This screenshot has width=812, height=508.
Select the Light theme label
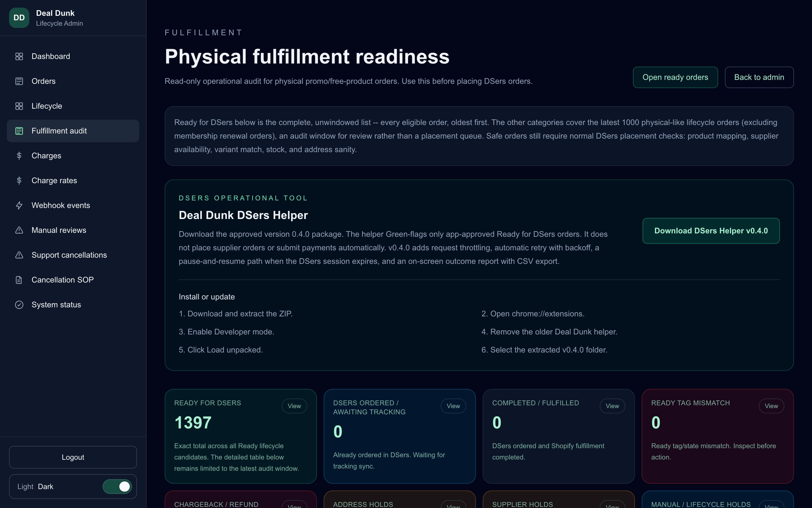25,487
